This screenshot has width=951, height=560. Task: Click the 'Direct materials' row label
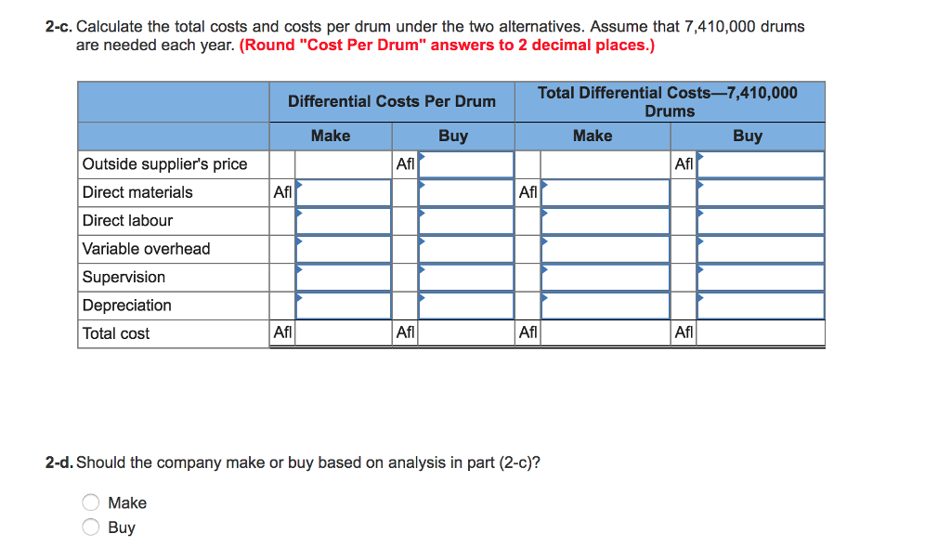tap(137, 192)
